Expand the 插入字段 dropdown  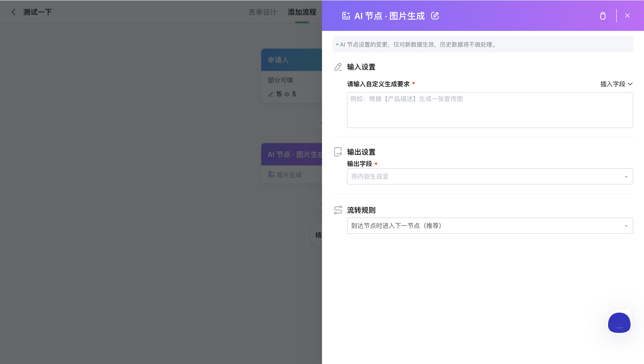(616, 84)
